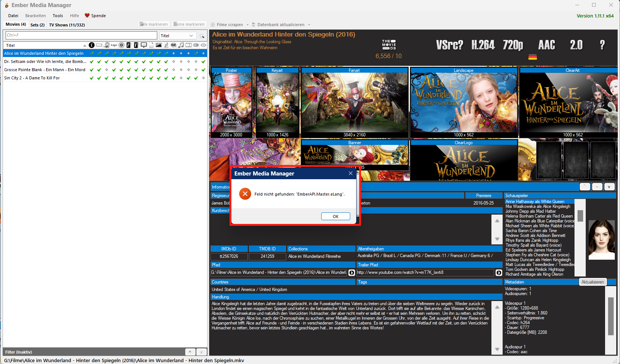Toggle watched checkmark for Dr. Seltsam row

click(203, 61)
